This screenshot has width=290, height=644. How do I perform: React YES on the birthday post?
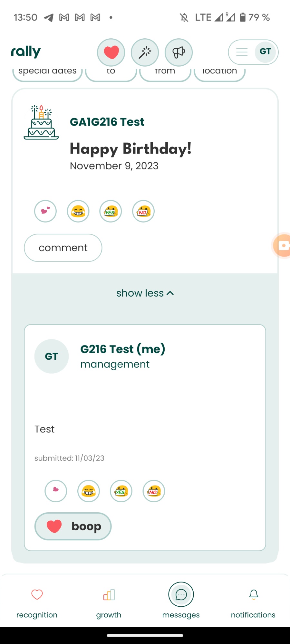pos(111,211)
